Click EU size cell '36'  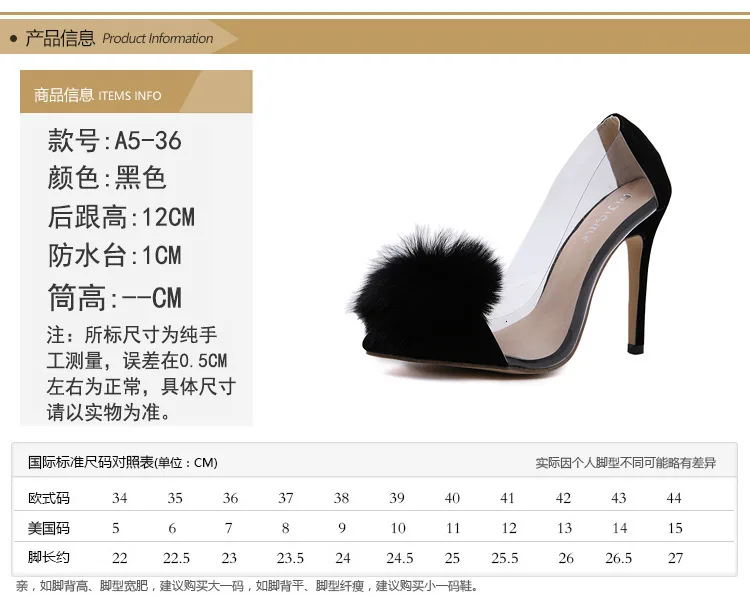[x=230, y=498]
